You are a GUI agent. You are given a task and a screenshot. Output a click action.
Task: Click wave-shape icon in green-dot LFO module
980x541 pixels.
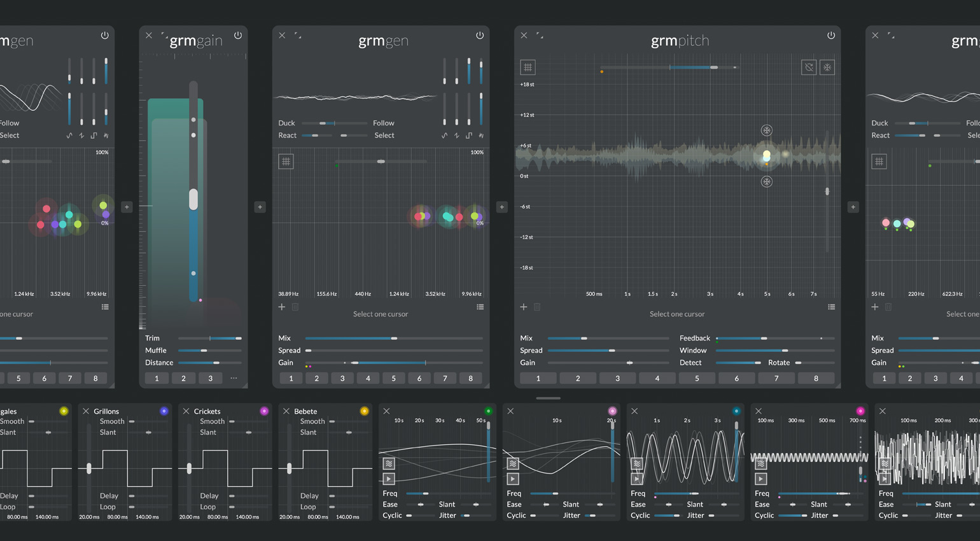(389, 463)
